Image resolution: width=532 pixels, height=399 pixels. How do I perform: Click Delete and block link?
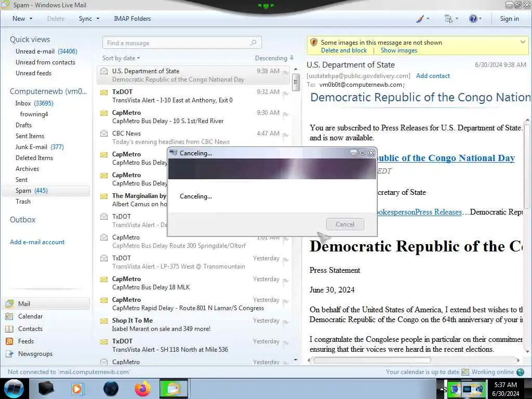(x=344, y=50)
